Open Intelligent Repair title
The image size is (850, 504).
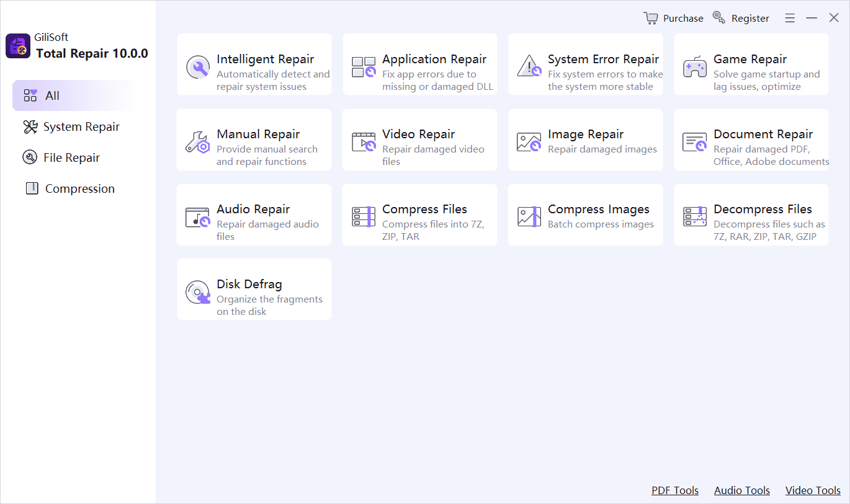(265, 59)
